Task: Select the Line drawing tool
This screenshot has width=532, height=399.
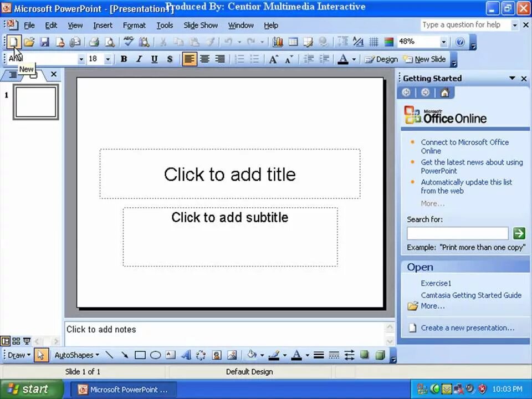Action: coord(109,355)
